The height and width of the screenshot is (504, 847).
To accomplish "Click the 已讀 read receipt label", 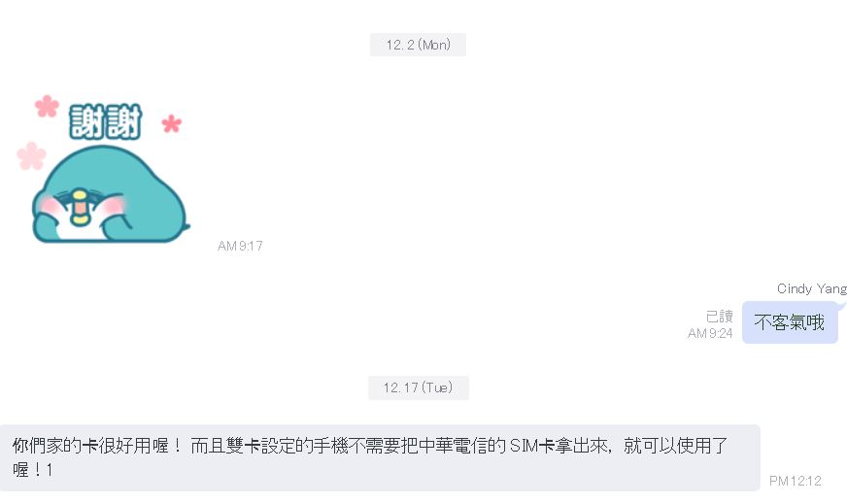I will (720, 316).
